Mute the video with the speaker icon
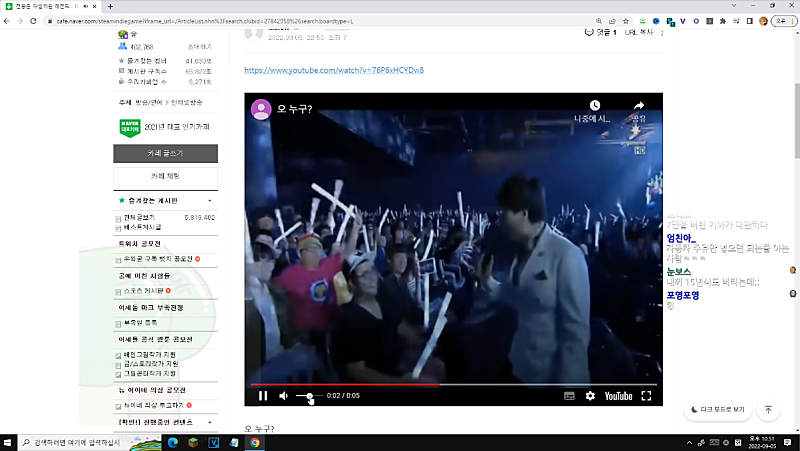800x451 pixels. coord(284,396)
